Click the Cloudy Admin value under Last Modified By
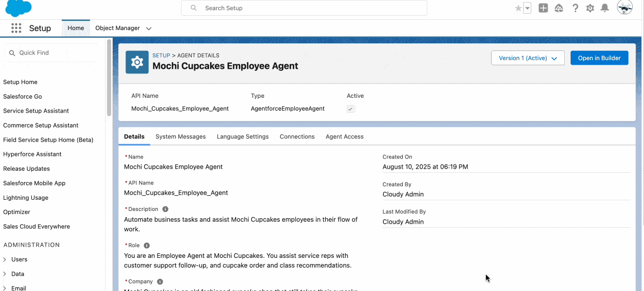 pos(403,222)
